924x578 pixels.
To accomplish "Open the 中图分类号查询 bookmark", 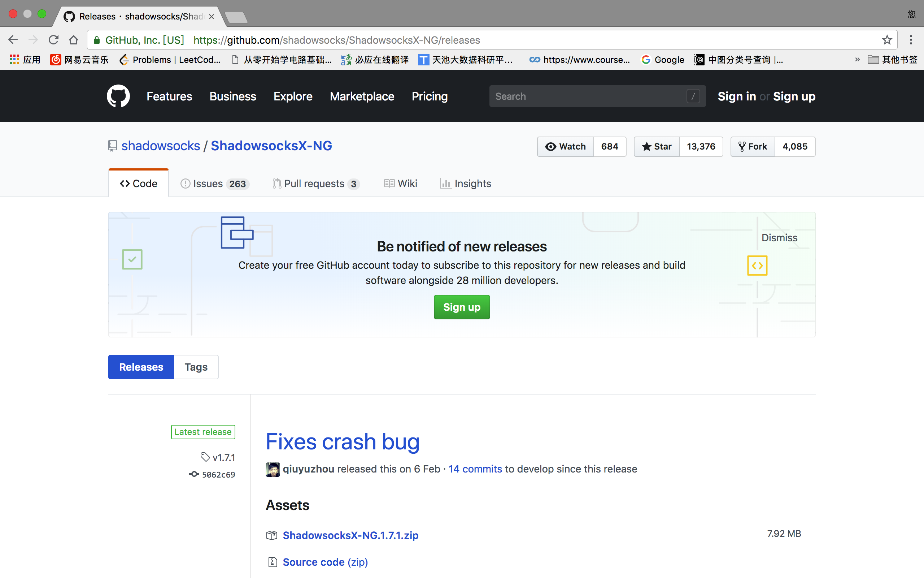I will point(739,60).
